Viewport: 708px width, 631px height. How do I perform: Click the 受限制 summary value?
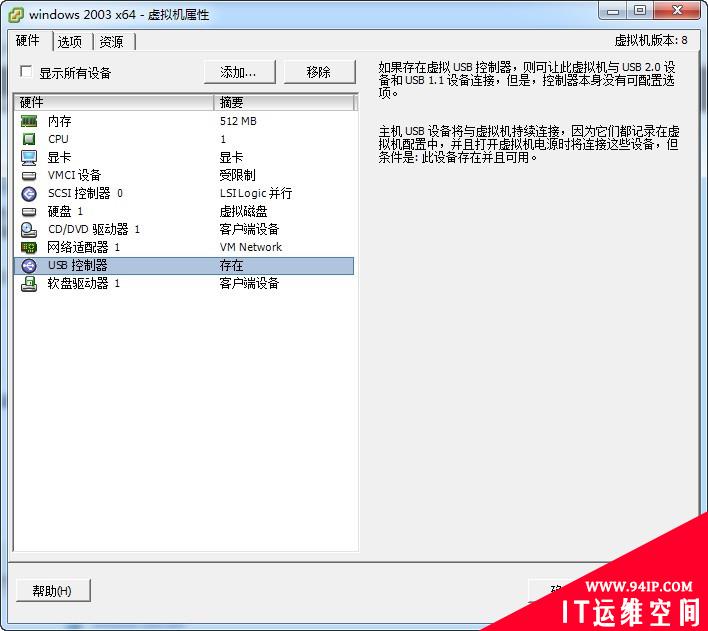point(238,175)
